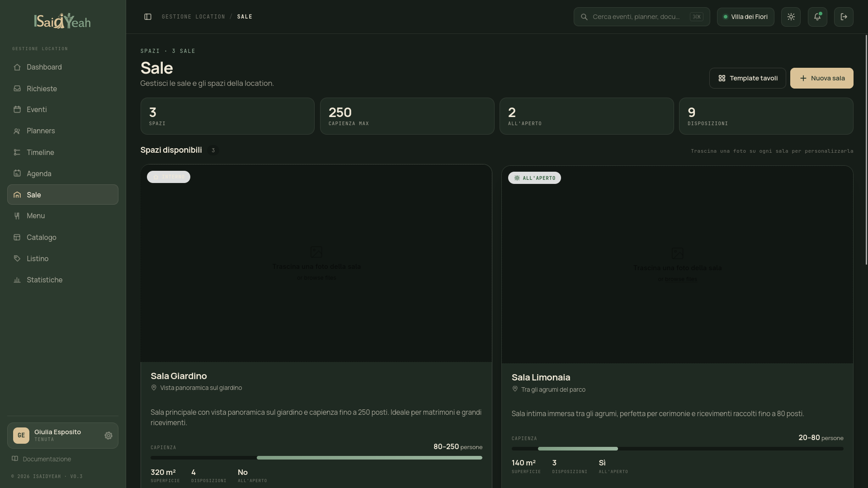The width and height of the screenshot is (868, 488).
Task: Open settings gear beside Giulia Esposito
Action: 108,436
